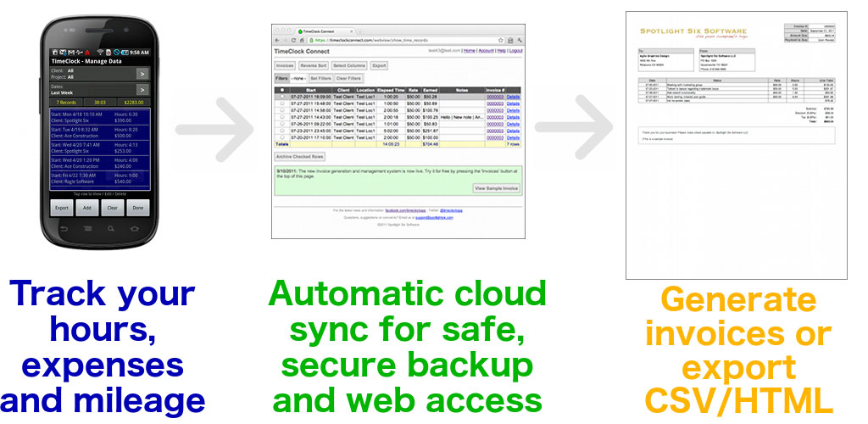Check the 07-20-2011 17:10:00 row checkbox
The width and height of the screenshot is (868, 424).
(x=281, y=137)
